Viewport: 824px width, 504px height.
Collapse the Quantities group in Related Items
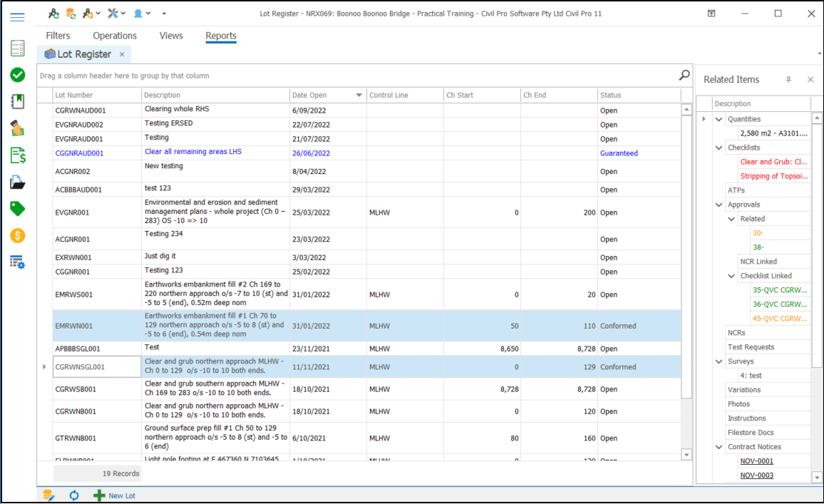click(719, 118)
